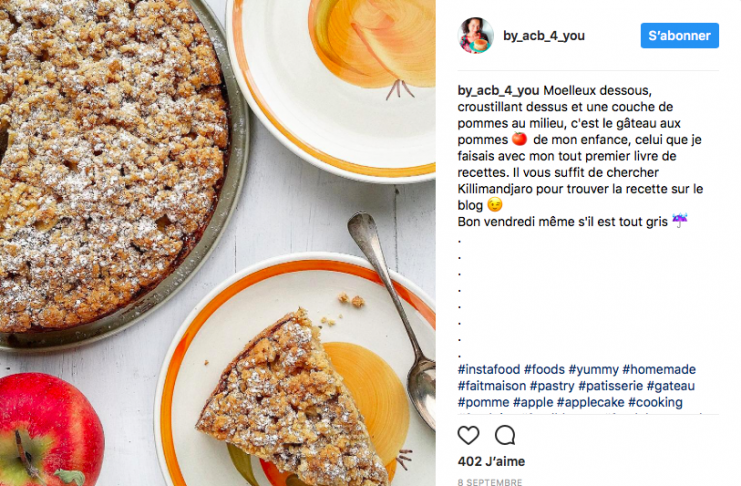Open the #faitmaison hashtag
Viewport: 741px width, 486px height.
pyautogui.click(x=491, y=386)
